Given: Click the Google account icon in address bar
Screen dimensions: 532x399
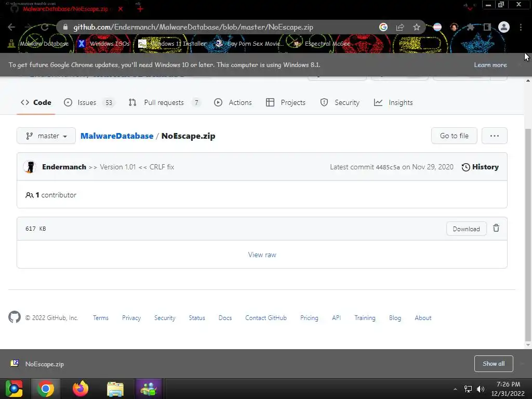Looking at the screenshot, I should click(383, 27).
